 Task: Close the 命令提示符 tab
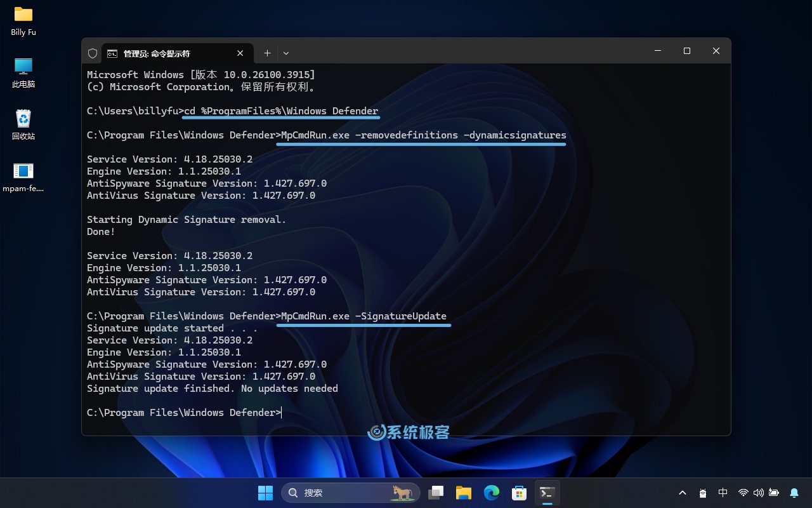point(240,53)
